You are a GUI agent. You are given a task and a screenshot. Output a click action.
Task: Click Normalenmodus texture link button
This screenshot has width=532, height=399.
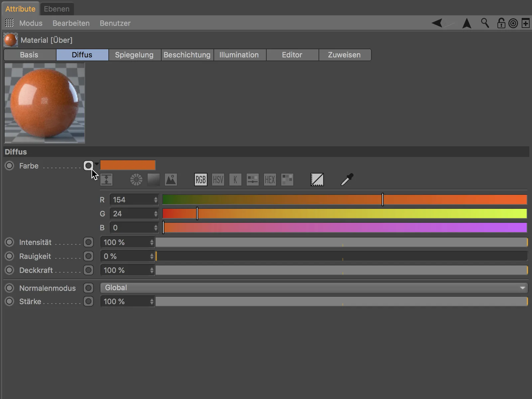tap(88, 288)
